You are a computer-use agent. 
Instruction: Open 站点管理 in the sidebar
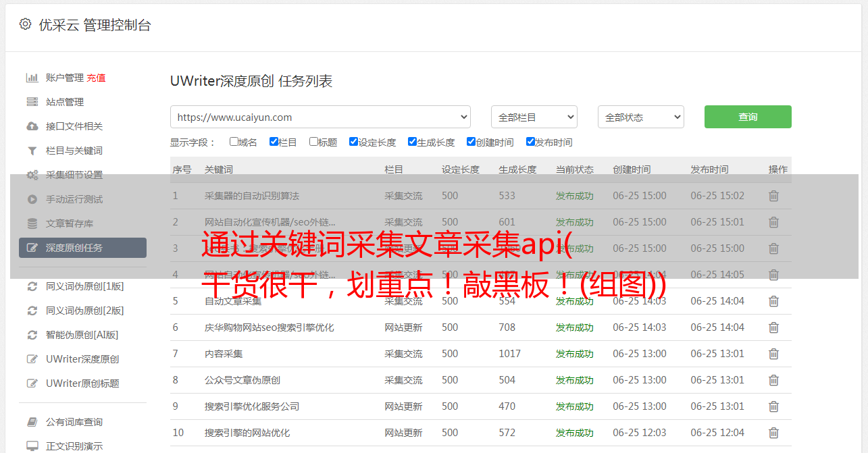pos(65,102)
